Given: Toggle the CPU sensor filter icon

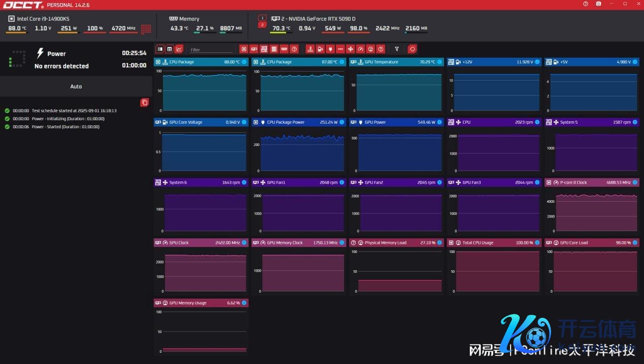Looking at the screenshot, I should 244,49.
